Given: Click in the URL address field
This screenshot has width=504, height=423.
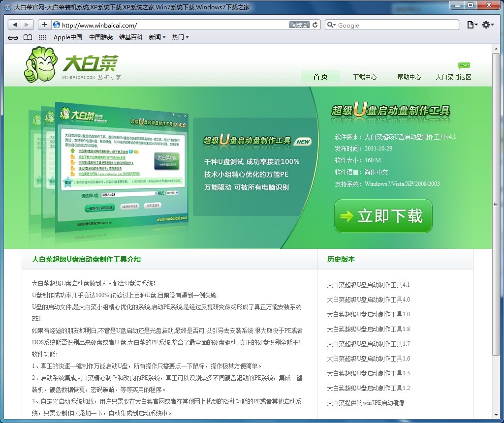Looking at the screenshot, I should (172, 25).
